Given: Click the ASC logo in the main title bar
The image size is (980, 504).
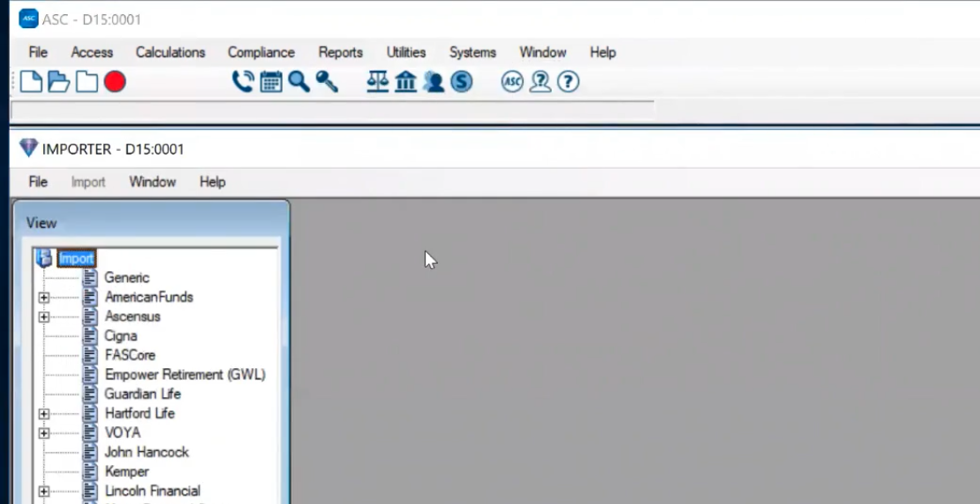Looking at the screenshot, I should (29, 19).
